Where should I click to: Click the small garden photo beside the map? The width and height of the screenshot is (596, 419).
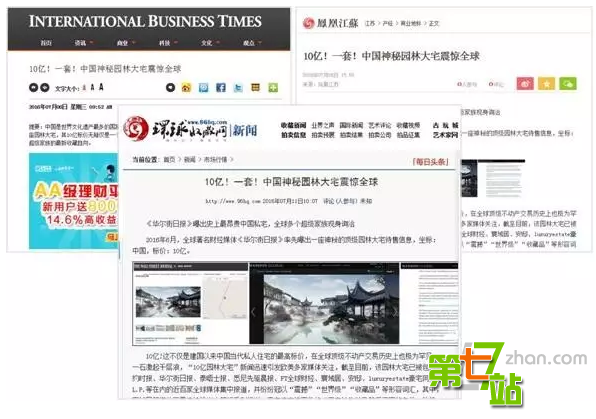(168, 302)
